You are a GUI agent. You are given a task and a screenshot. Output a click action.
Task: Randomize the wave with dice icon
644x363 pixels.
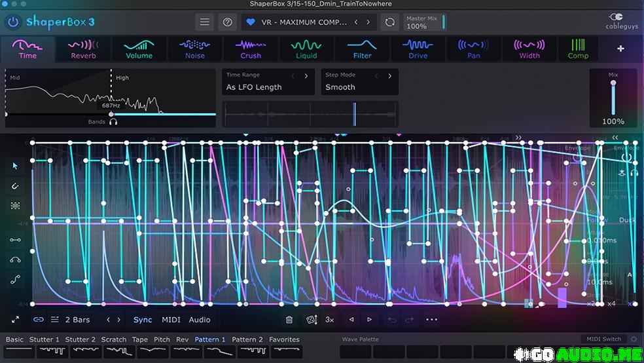click(312, 319)
